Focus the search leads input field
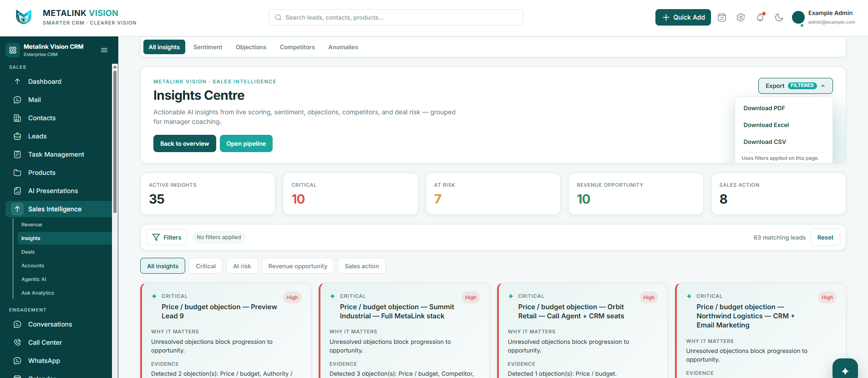868x378 pixels. tap(396, 17)
